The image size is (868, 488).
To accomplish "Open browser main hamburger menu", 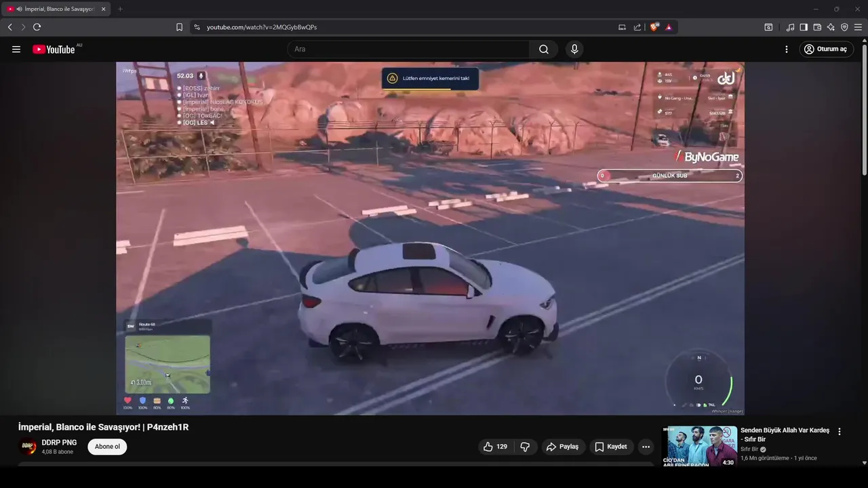I will [x=858, y=27].
